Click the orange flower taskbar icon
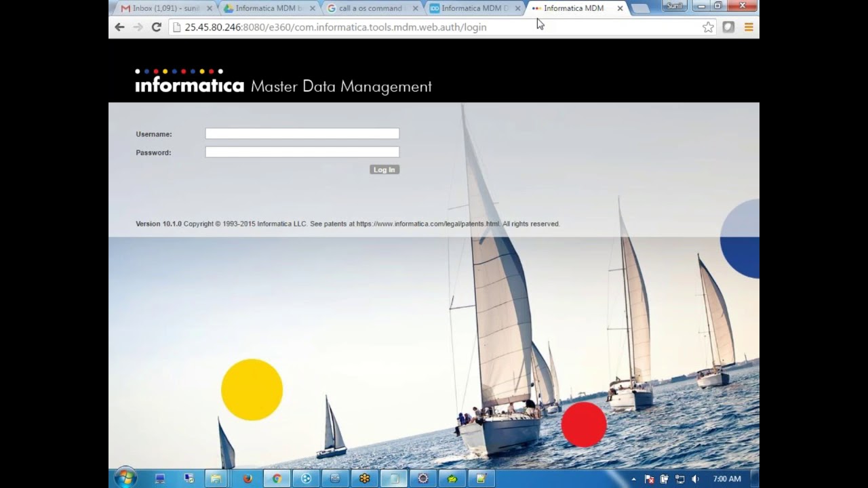The width and height of the screenshot is (868, 488). pyautogui.click(x=364, y=479)
